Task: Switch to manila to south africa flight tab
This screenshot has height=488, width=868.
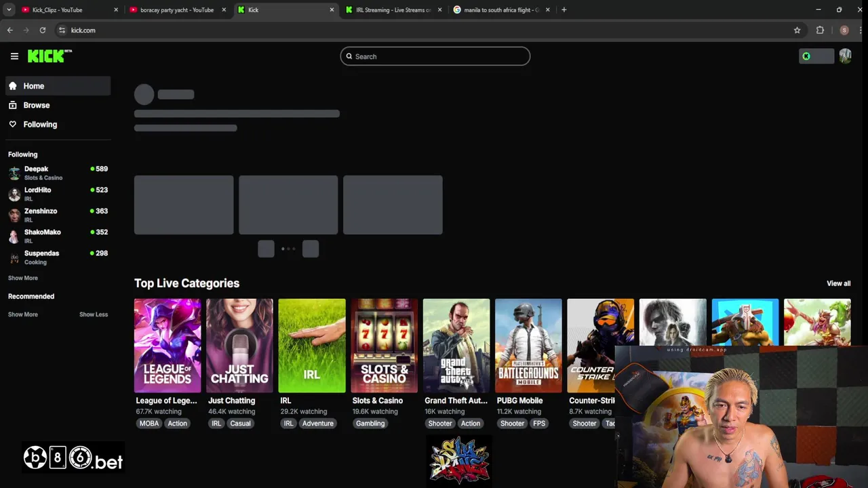Action: click(502, 9)
